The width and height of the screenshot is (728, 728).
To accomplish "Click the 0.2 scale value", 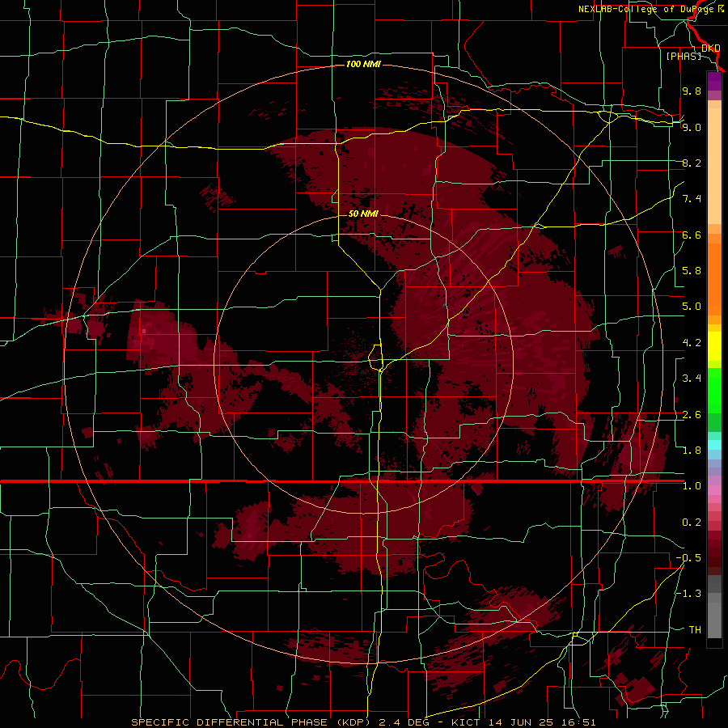I will 692,523.
